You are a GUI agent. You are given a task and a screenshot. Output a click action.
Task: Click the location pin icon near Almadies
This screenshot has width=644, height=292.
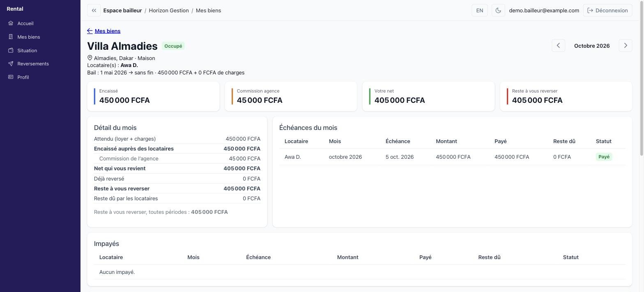tap(90, 58)
